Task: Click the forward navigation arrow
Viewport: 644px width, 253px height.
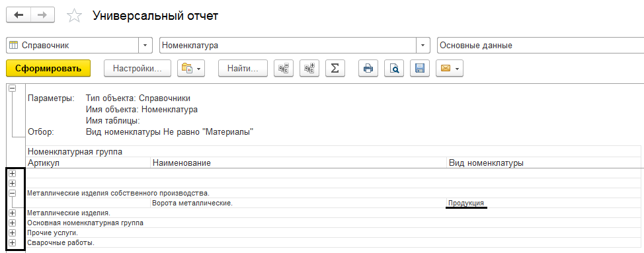Action: pyautogui.click(x=42, y=15)
